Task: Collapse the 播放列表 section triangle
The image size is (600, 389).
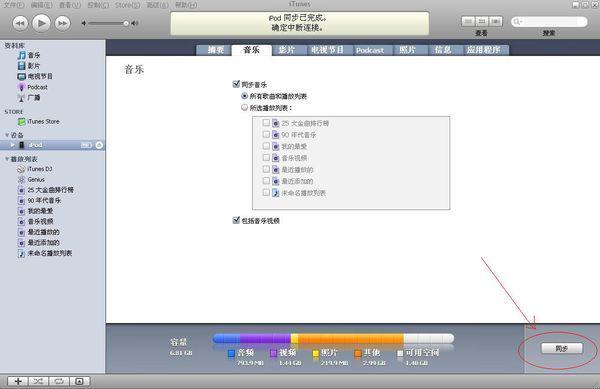Action: [x=7, y=159]
